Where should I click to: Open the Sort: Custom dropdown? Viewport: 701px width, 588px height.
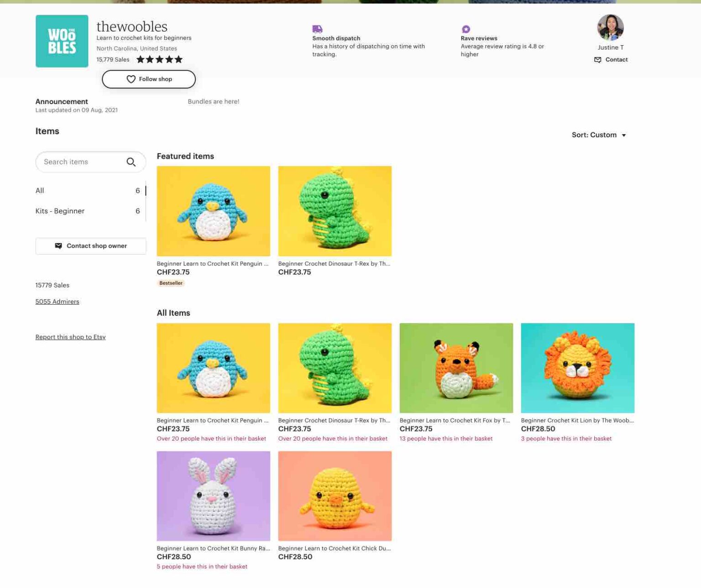tap(598, 135)
